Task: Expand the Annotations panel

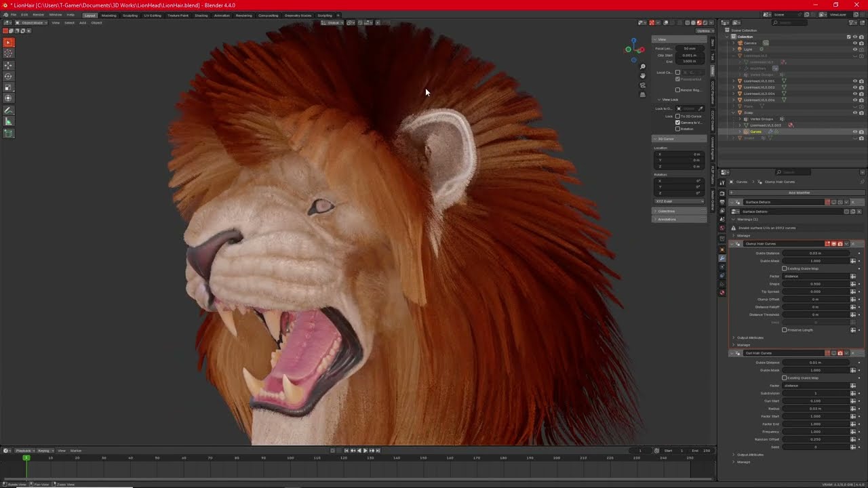Action: 679,220
